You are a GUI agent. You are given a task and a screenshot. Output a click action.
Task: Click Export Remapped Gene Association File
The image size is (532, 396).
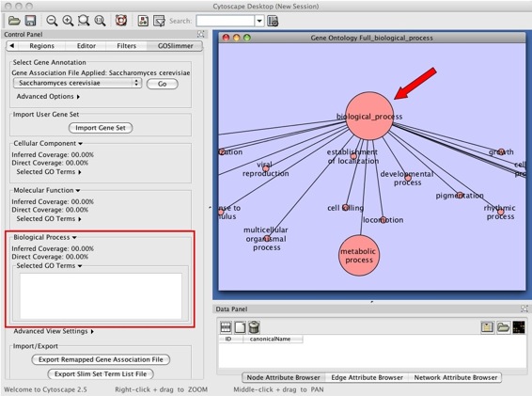(101, 359)
